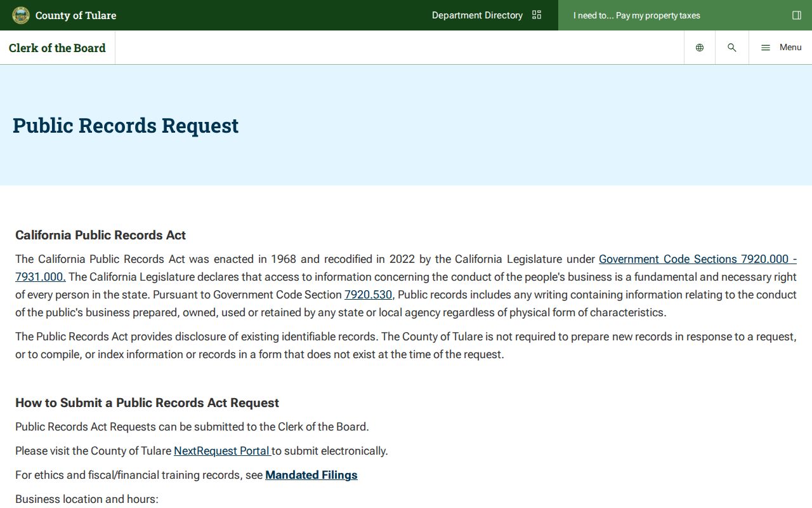Image resolution: width=812 pixels, height=508 pixels.
Task: Open Government Code Sections 7920.000 - 7931.000 link
Action: [x=698, y=259]
